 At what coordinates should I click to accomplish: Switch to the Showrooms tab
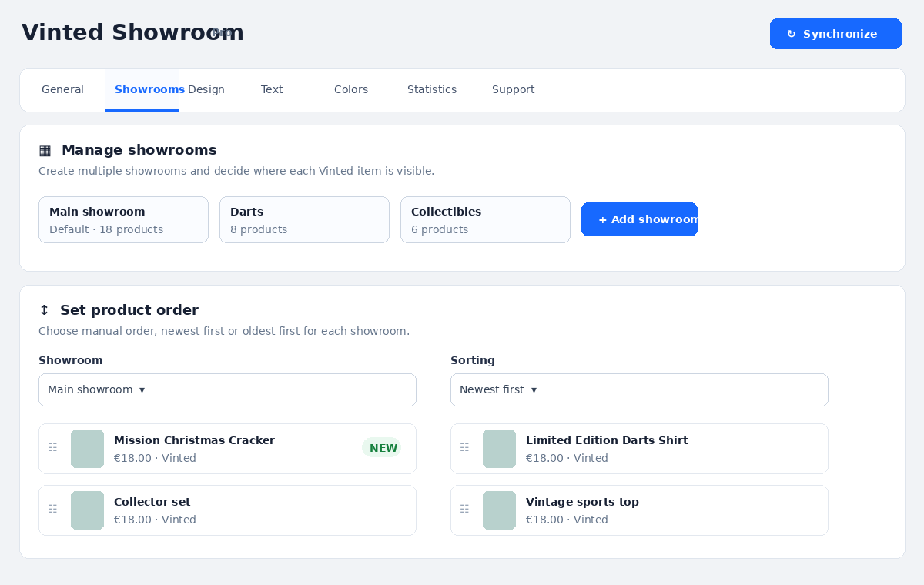tap(142, 89)
